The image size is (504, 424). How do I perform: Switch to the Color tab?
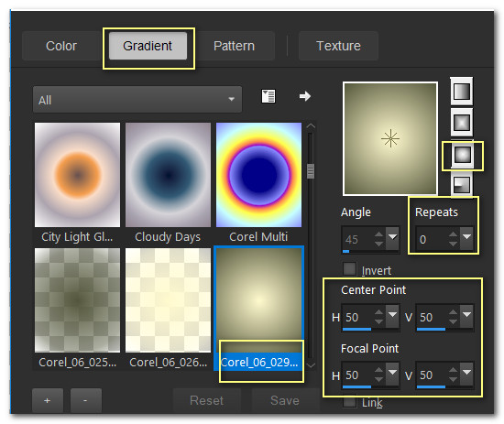(61, 46)
